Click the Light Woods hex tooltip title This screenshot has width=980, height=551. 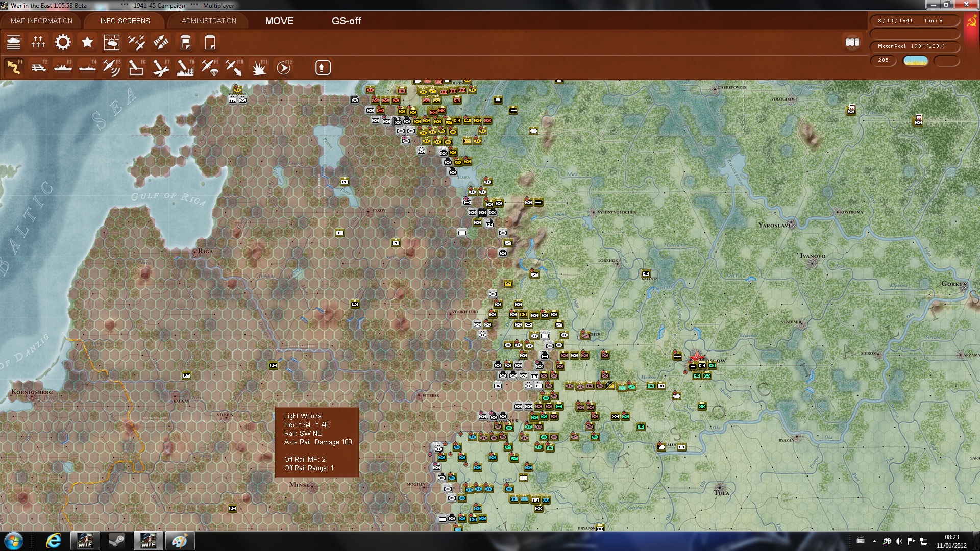pos(303,416)
